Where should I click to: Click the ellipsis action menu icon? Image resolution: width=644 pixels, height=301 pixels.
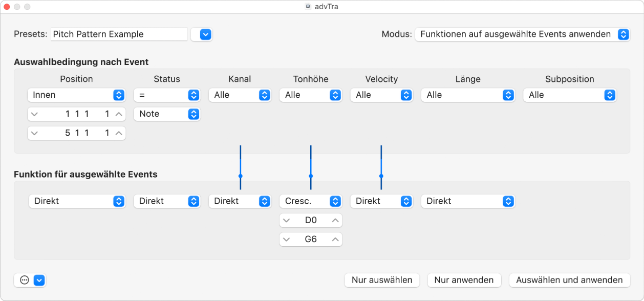24,280
